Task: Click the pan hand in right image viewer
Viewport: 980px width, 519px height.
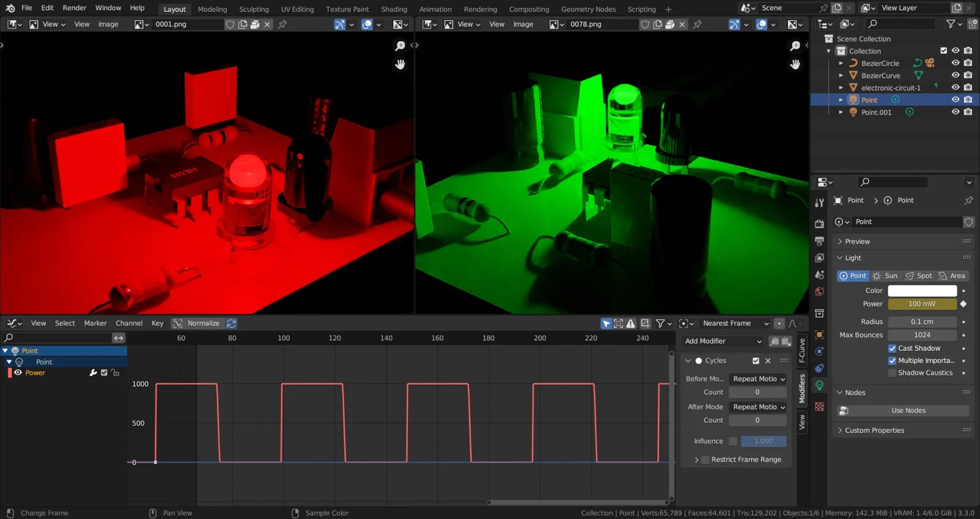Action: (x=795, y=64)
